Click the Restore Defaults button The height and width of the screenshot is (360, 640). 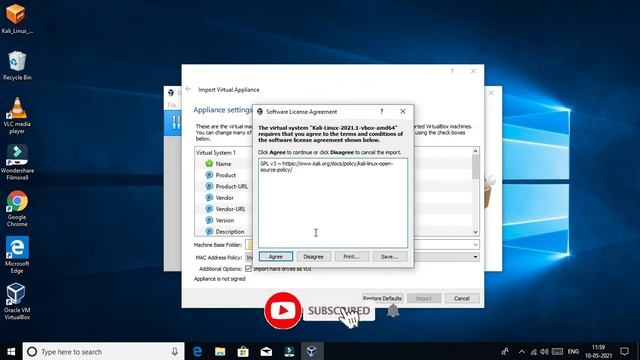tap(382, 298)
